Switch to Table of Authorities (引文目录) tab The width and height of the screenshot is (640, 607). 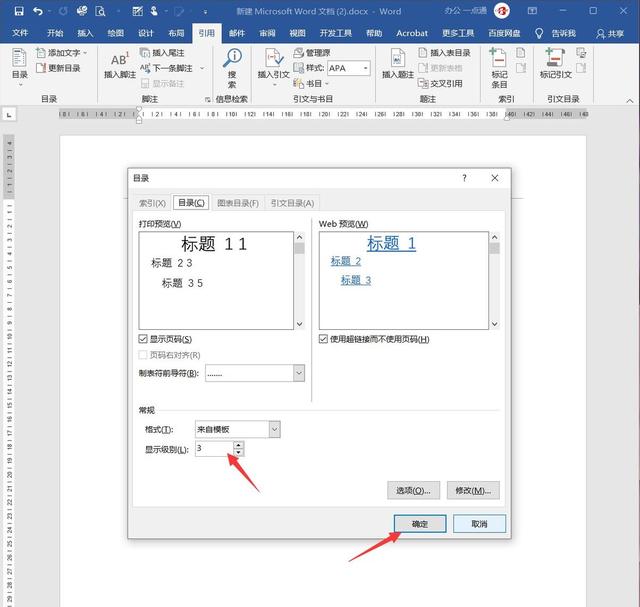(x=292, y=203)
